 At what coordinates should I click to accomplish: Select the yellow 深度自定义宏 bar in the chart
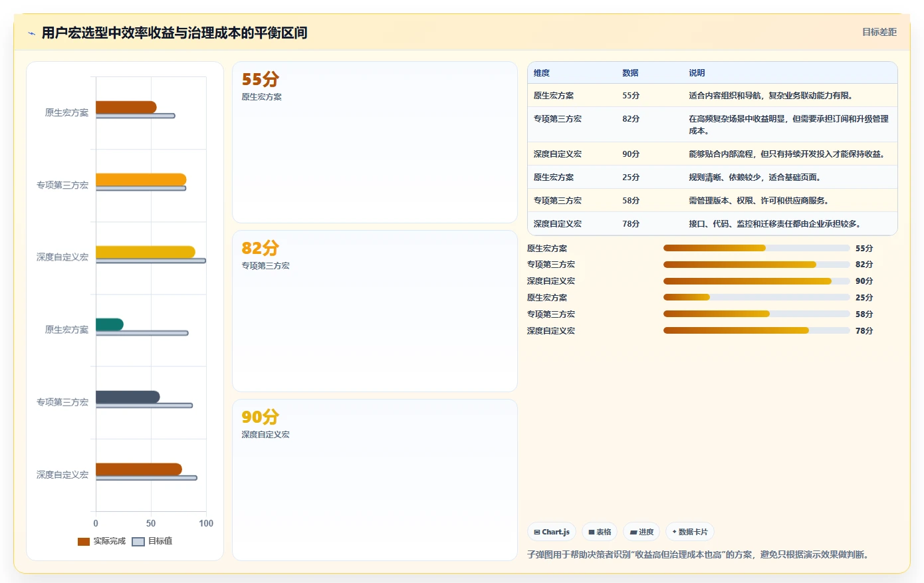[x=146, y=252]
